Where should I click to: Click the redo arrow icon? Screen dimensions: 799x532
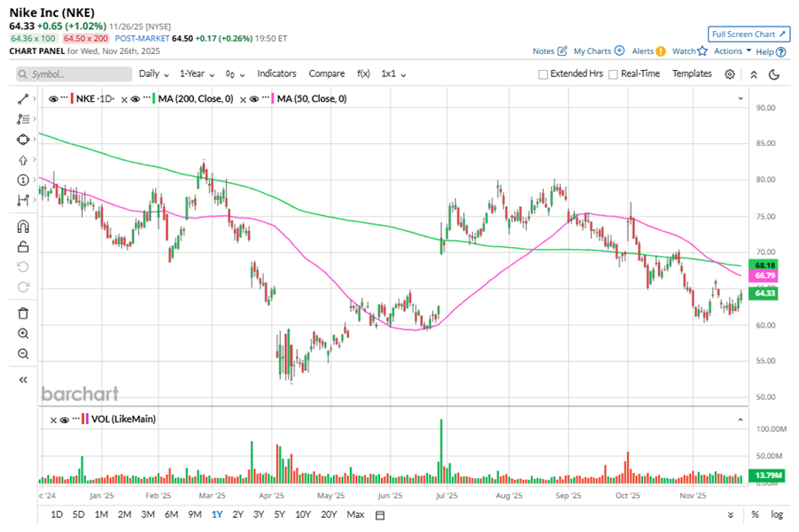click(23, 287)
